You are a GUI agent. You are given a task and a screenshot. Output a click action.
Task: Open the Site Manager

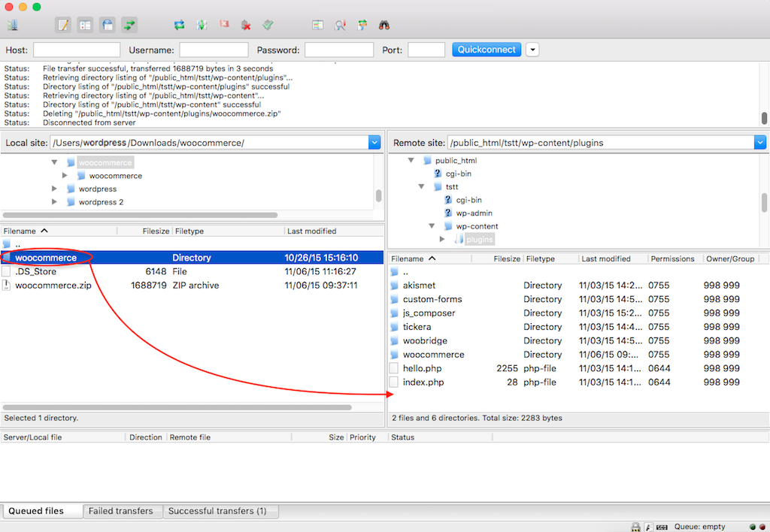coord(14,25)
